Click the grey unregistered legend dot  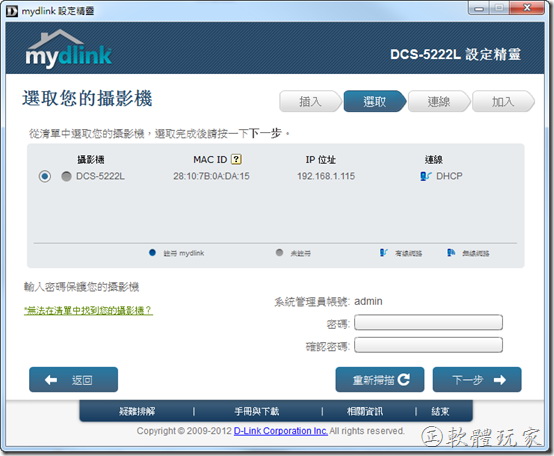pyautogui.click(x=279, y=253)
